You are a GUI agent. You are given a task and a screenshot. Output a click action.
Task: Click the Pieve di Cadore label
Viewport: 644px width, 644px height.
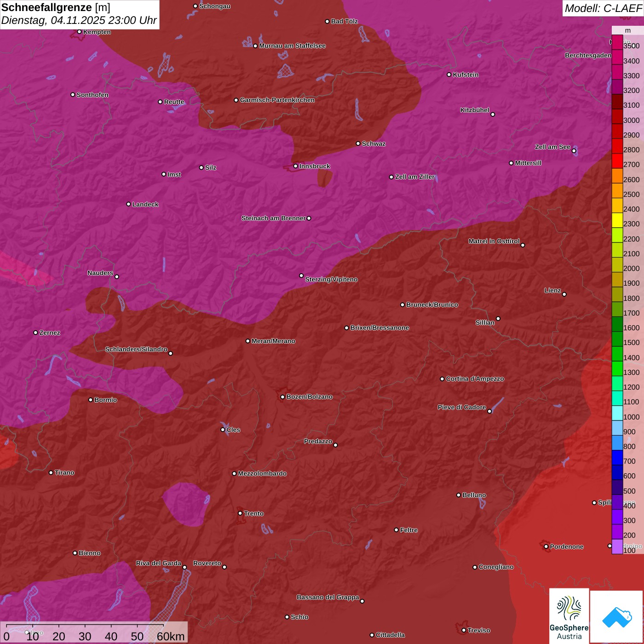[462, 407]
